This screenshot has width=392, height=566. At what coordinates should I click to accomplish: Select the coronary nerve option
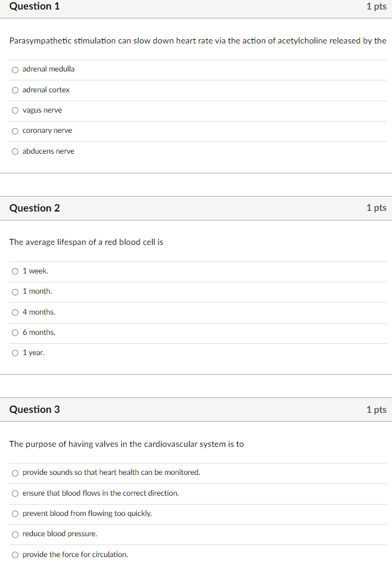[x=14, y=131]
